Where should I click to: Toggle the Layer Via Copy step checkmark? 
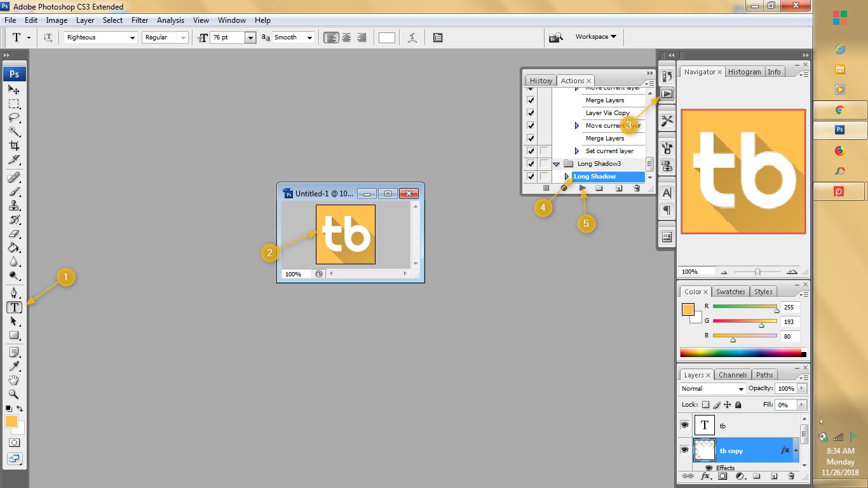(531, 112)
